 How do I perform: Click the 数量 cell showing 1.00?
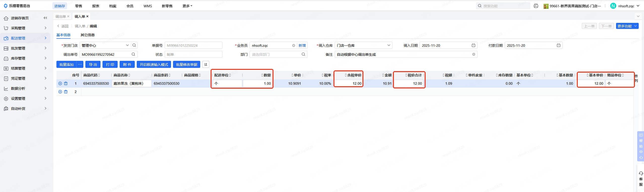coord(258,83)
